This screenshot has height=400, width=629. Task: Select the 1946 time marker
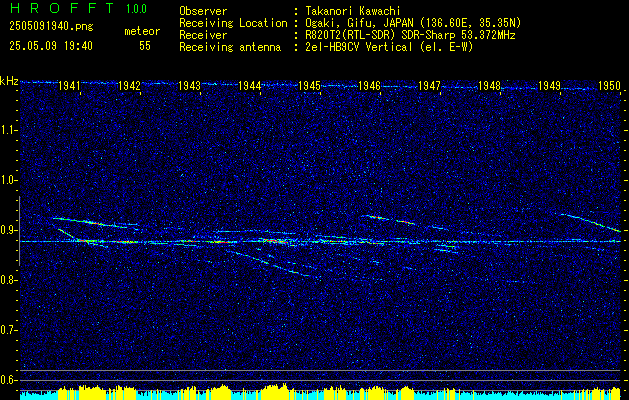pyautogui.click(x=369, y=85)
